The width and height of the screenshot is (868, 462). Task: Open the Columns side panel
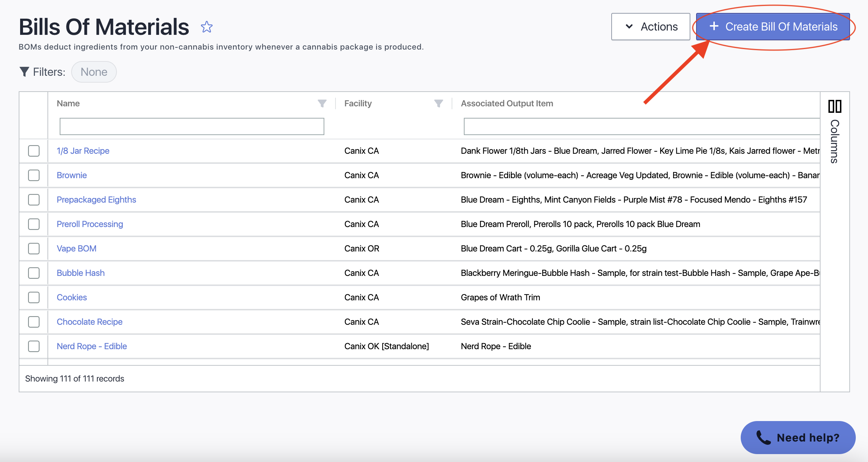(835, 131)
